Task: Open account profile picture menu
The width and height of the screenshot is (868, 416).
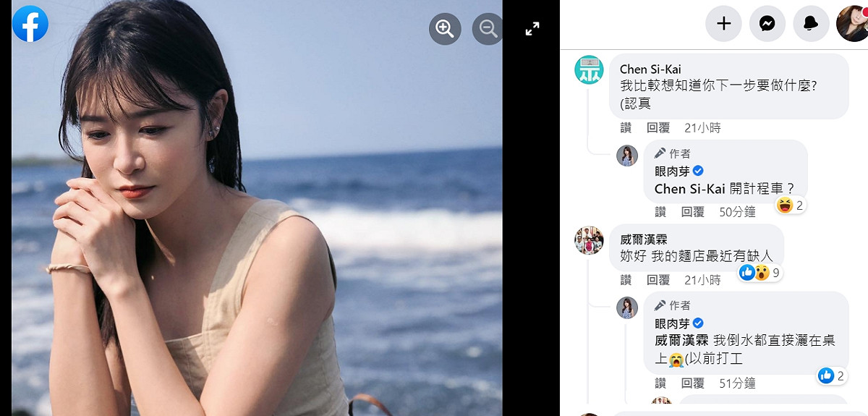Action: (x=852, y=24)
